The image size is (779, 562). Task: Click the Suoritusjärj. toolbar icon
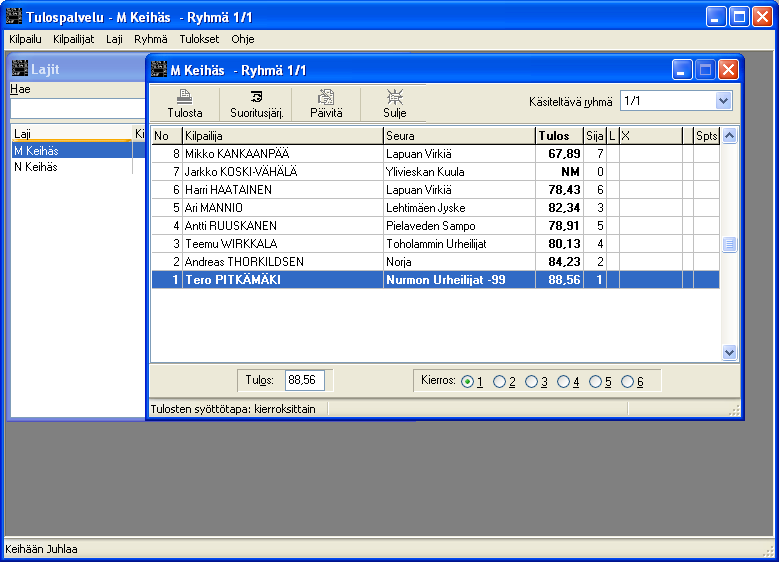pyautogui.click(x=256, y=96)
